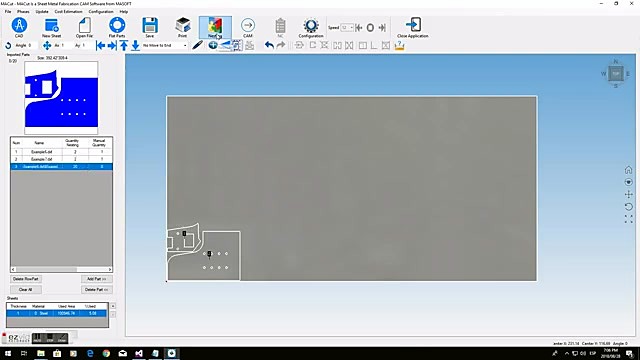Click the rotate angle icon
640x360 pixels.
tap(8, 46)
